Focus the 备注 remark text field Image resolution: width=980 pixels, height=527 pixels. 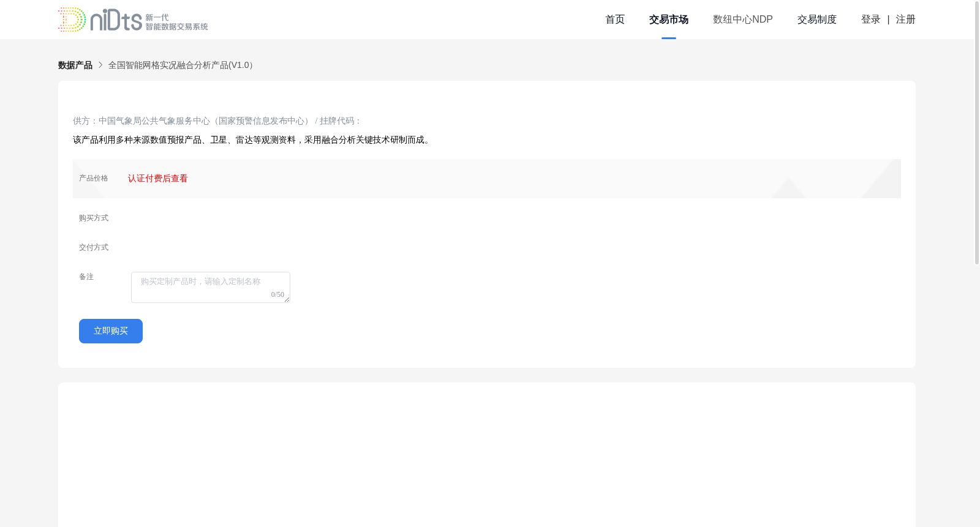[211, 287]
